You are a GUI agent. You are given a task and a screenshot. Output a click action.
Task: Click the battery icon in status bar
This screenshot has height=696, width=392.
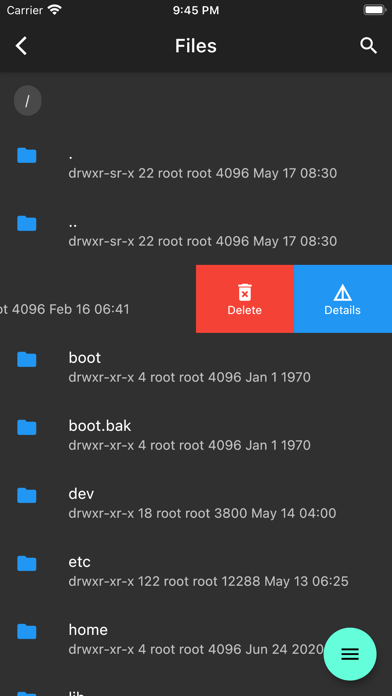click(374, 10)
